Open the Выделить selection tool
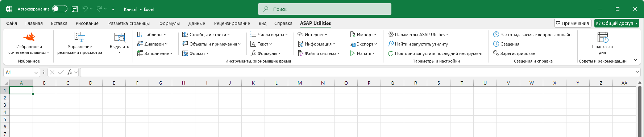Viewport: 644px width, 137px height. [119, 43]
